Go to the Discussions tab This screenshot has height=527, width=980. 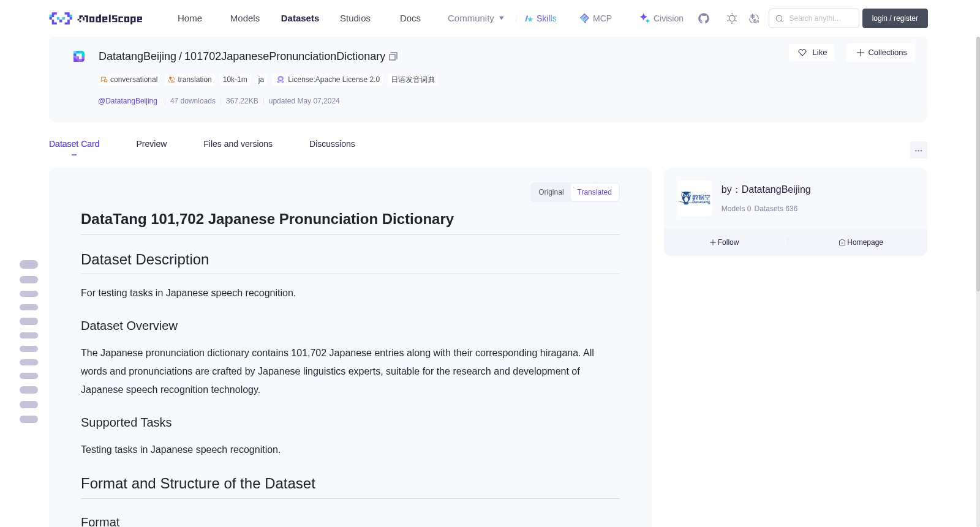click(332, 144)
